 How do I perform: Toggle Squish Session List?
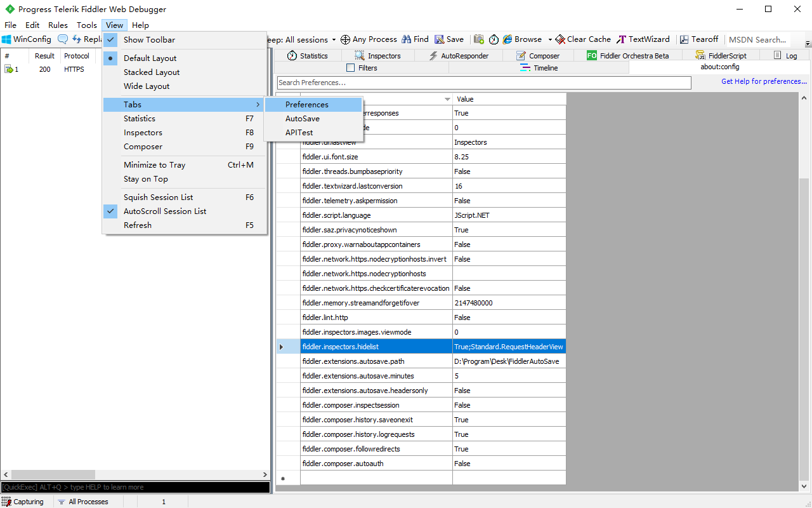click(x=185, y=197)
